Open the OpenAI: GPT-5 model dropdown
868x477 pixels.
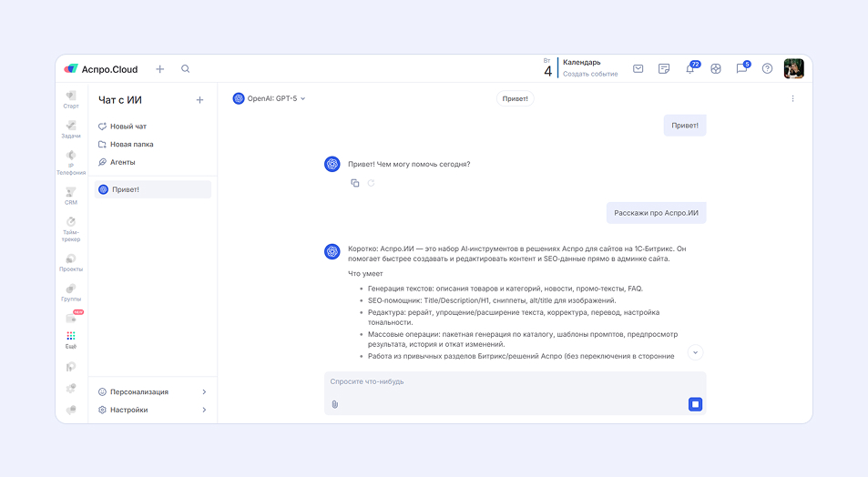point(269,98)
